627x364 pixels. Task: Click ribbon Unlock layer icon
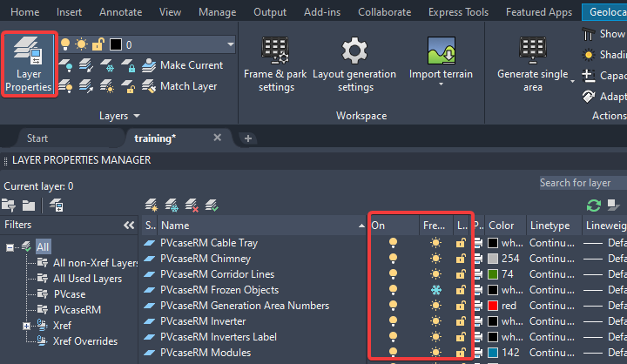click(x=128, y=86)
